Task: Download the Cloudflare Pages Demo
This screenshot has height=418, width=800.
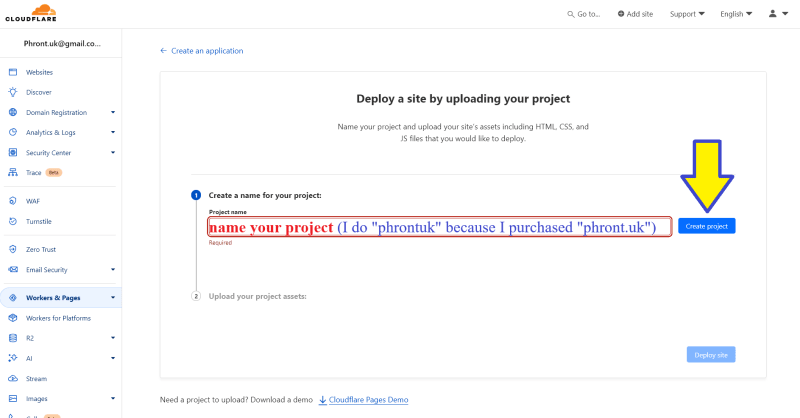Action: tap(368, 400)
